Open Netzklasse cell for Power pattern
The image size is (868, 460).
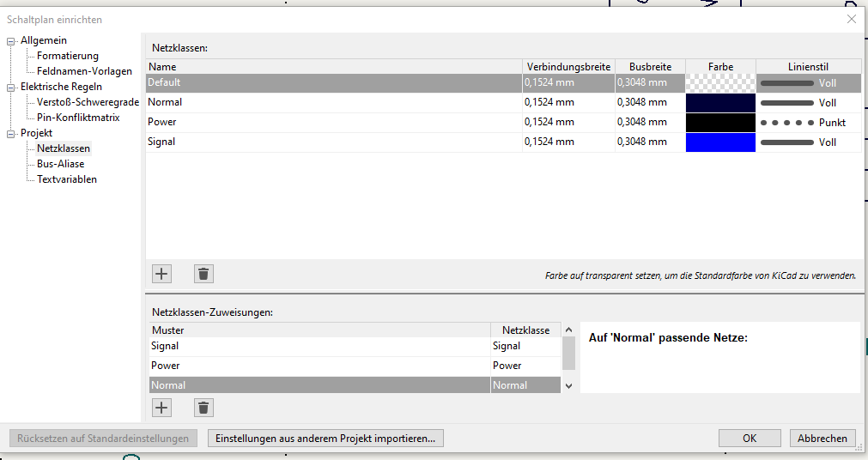[x=526, y=366]
